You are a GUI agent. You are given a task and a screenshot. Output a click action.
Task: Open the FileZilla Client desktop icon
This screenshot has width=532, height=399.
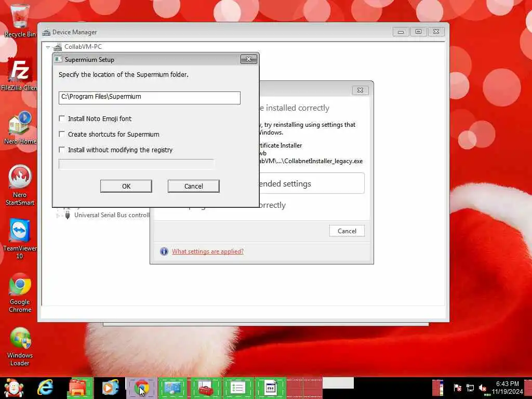19,74
